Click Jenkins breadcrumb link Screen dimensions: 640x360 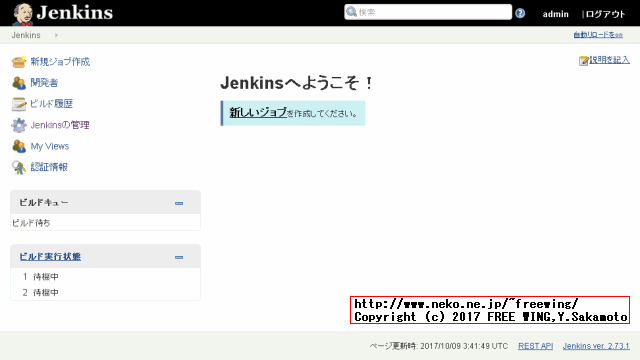[26, 35]
